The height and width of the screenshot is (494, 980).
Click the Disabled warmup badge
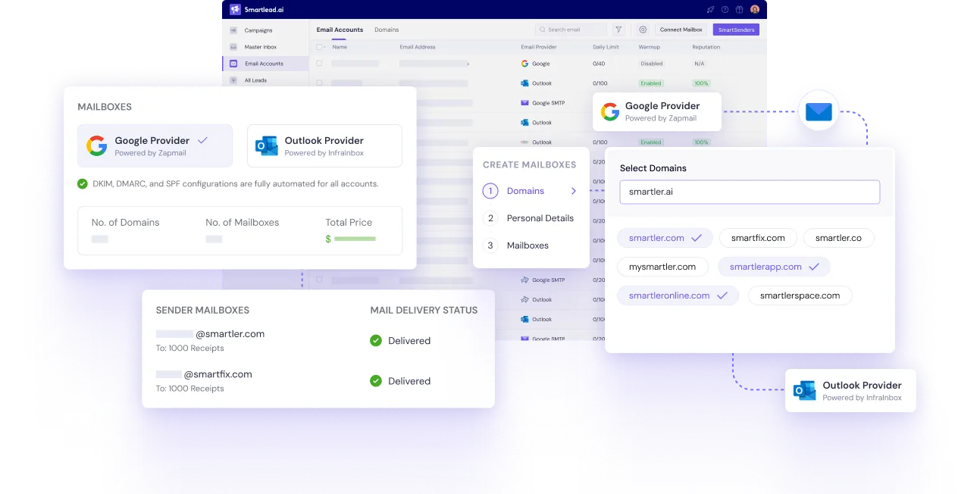point(651,64)
